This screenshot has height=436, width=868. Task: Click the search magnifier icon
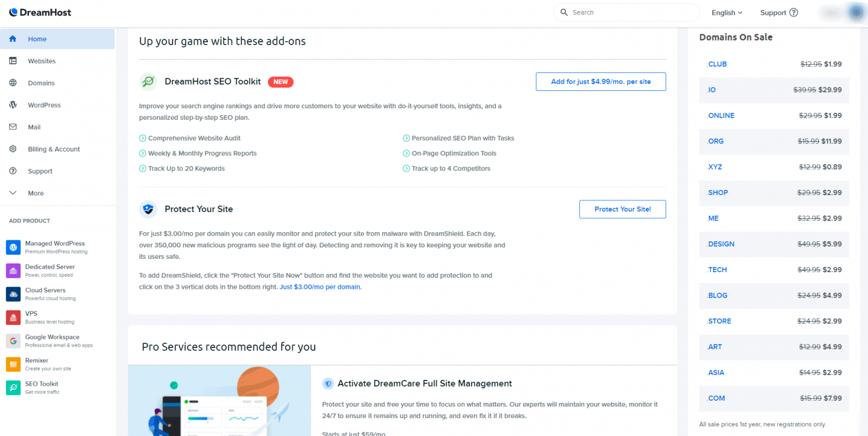564,12
